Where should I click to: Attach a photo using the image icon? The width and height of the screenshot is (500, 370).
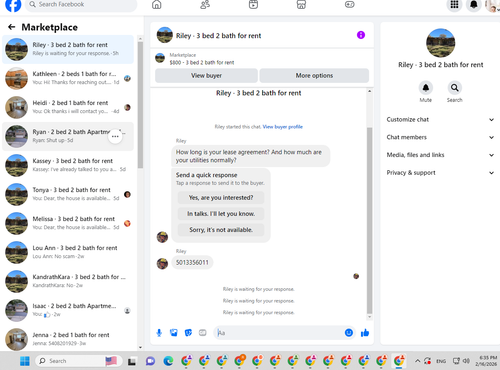pos(174,333)
